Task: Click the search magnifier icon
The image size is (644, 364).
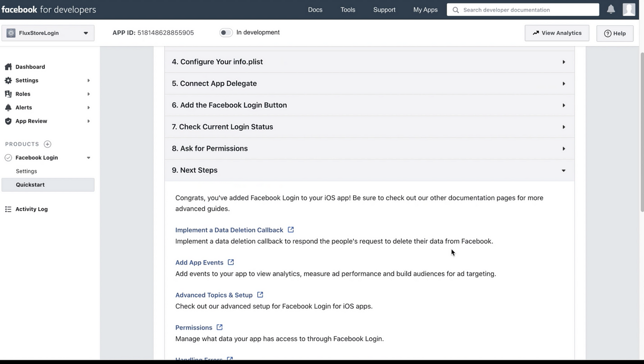Action: point(455,10)
